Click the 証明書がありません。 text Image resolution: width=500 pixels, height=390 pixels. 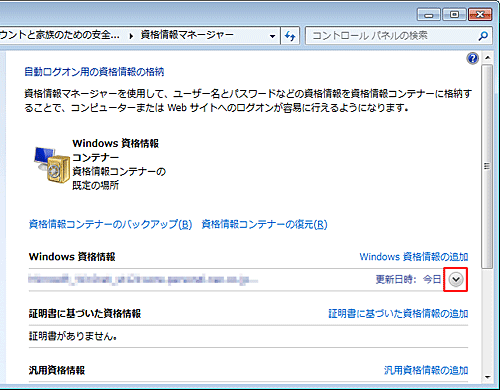click(73, 336)
